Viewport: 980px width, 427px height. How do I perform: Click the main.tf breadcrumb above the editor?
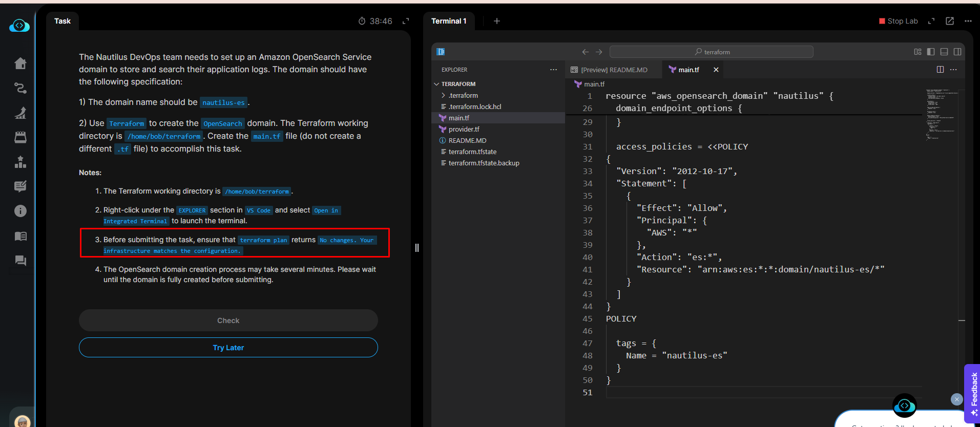(x=590, y=84)
